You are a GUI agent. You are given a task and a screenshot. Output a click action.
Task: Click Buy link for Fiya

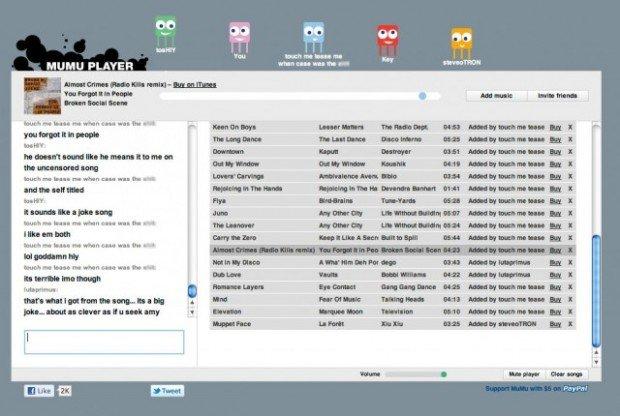tap(555, 201)
